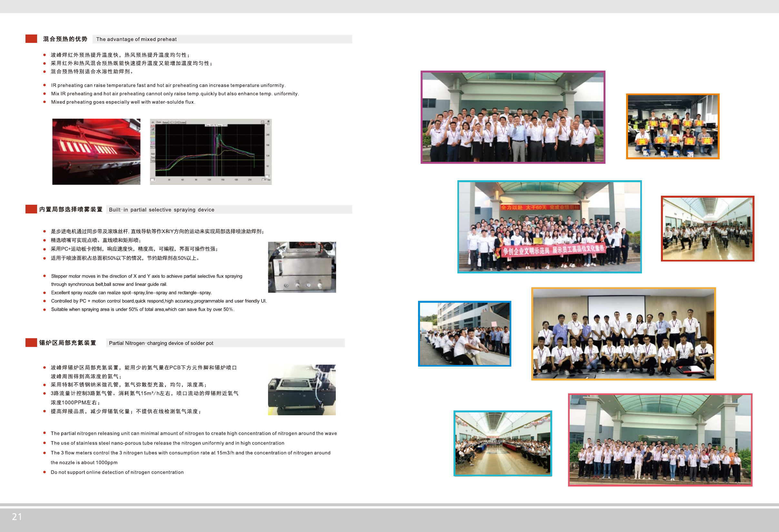Select the cyan-framed group photo with red banners

tap(549, 227)
